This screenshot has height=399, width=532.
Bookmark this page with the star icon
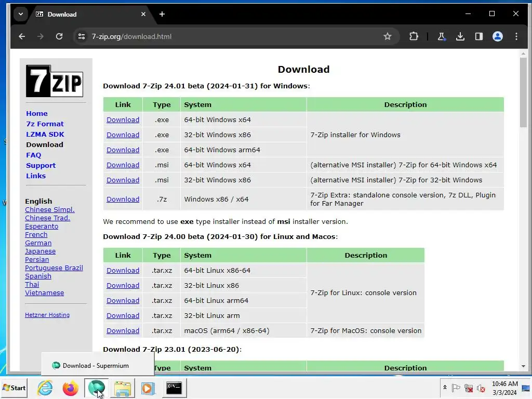coord(387,36)
